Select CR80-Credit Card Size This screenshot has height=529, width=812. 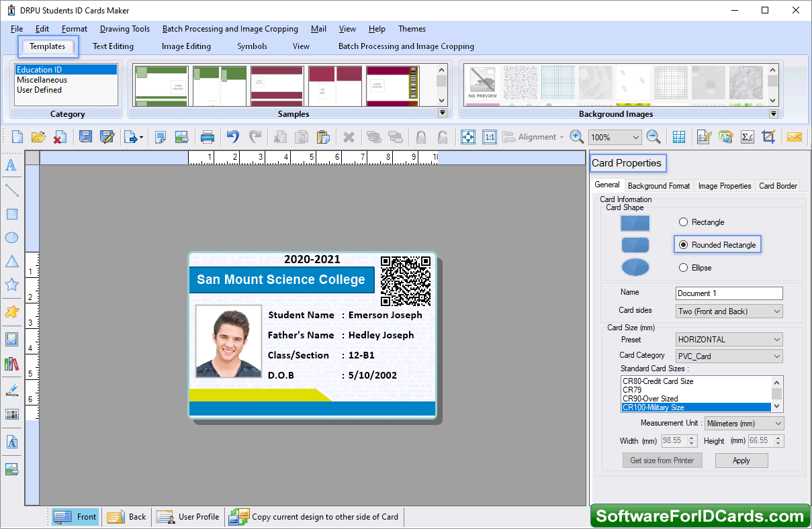pos(696,381)
